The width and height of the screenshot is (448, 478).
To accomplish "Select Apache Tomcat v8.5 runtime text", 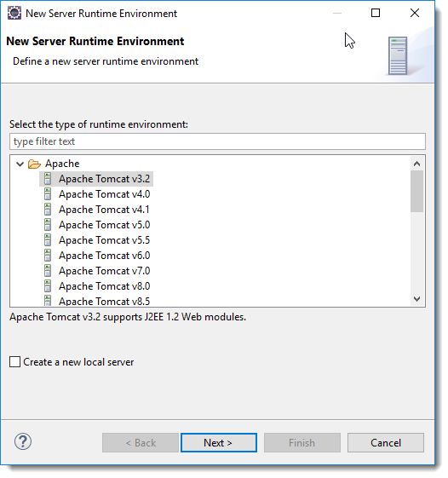I will pos(104,301).
